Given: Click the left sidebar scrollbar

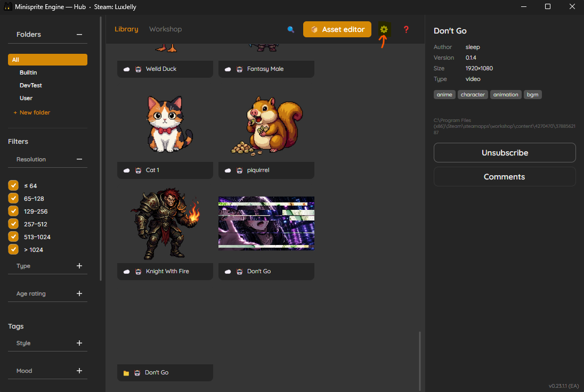Looking at the screenshot, I should [101, 149].
